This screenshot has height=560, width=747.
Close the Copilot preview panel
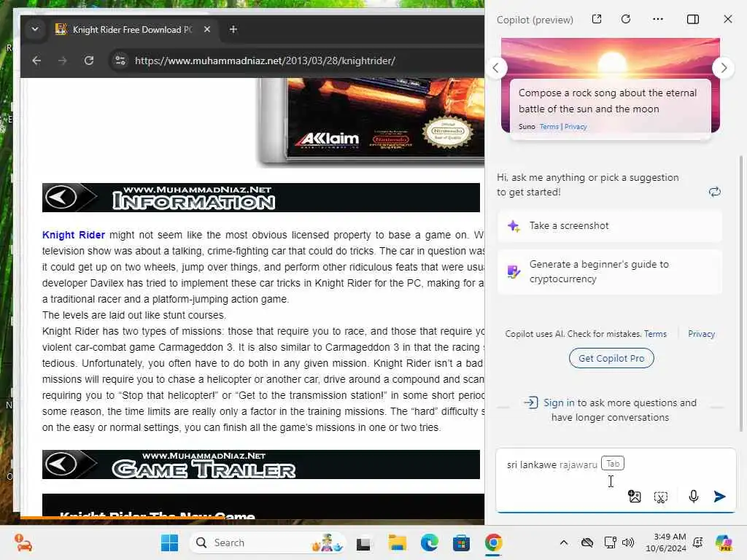pos(727,20)
